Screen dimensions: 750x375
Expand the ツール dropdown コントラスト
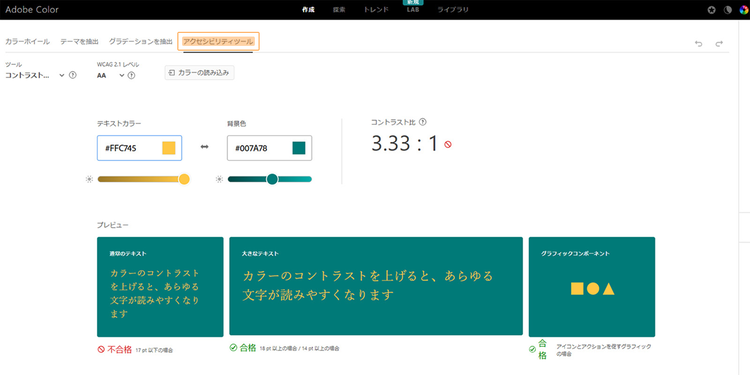tap(34, 75)
